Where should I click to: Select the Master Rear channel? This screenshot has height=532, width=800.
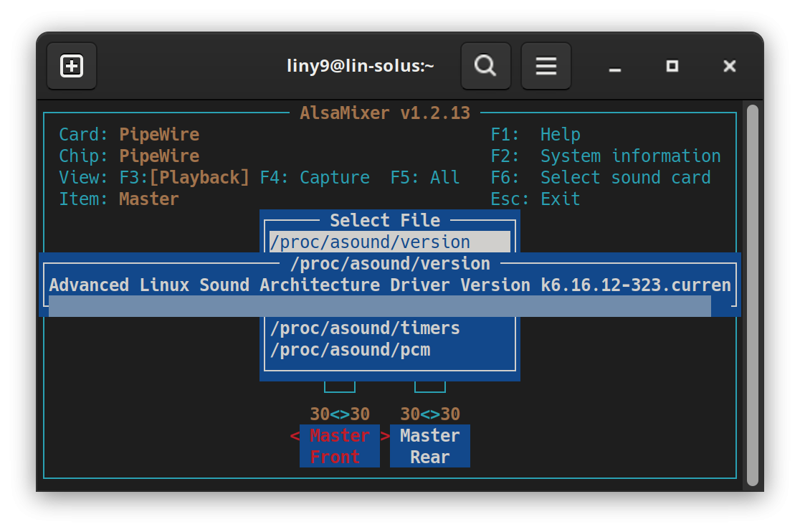(x=429, y=446)
